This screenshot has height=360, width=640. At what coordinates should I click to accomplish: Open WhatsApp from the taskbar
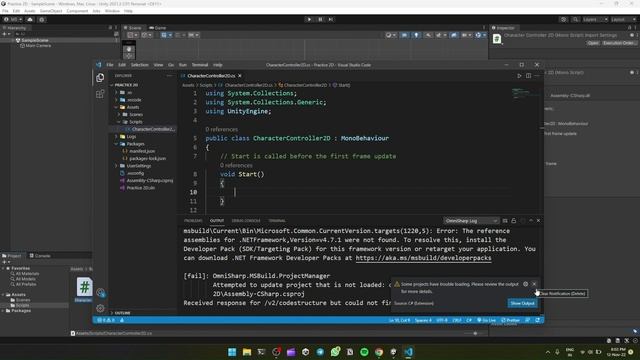click(x=335, y=352)
